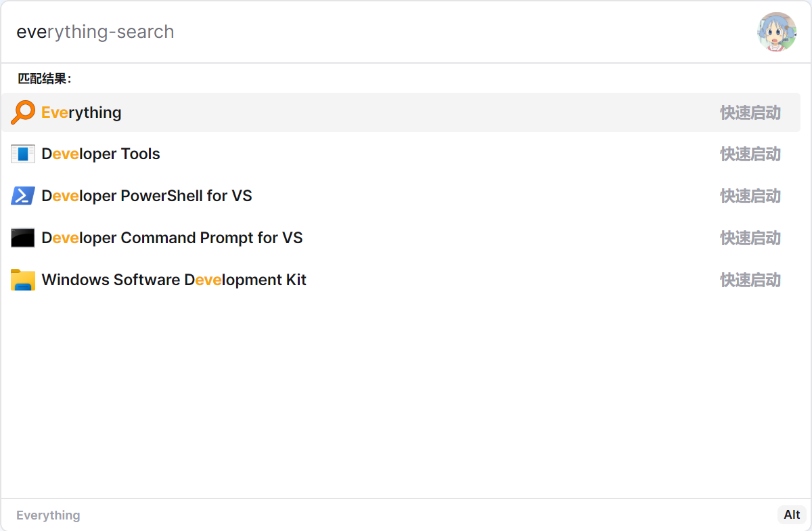Click 快速启动 next to Everything
Screen dimensions: 812x531
tap(750, 112)
